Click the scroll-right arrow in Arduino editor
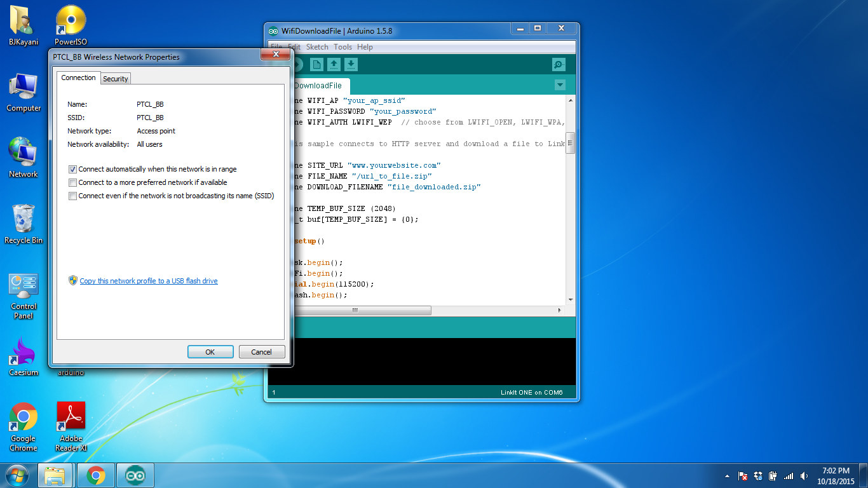Image resolution: width=868 pixels, height=488 pixels. [x=560, y=311]
